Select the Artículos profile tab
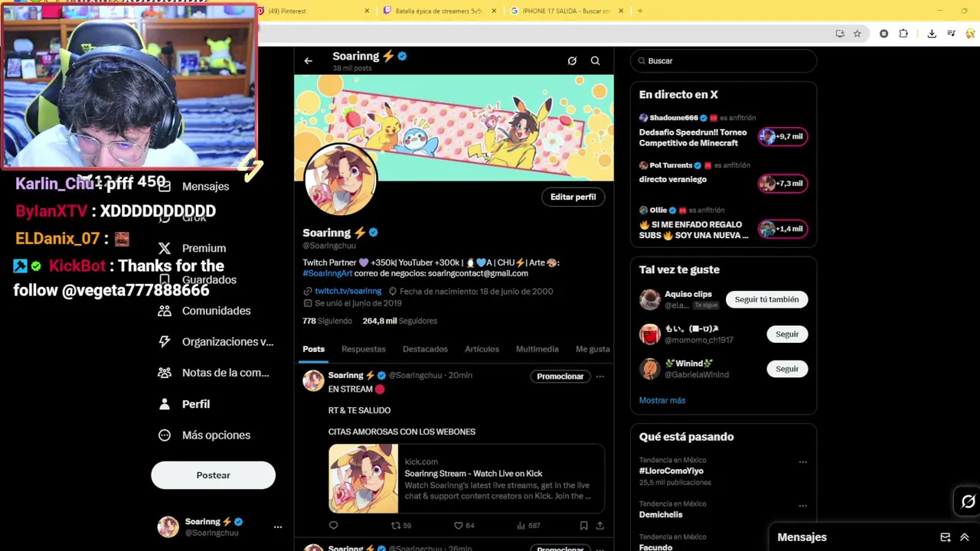 (482, 350)
